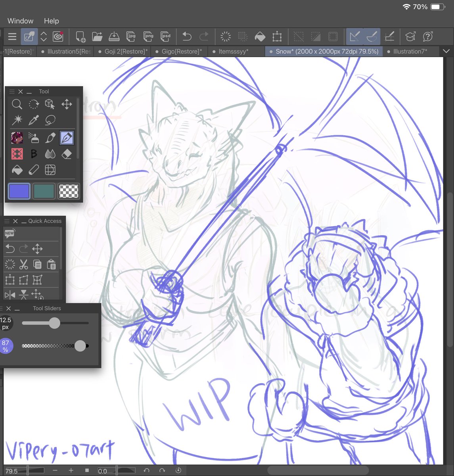The image size is (454, 476).
Task: Select the Blend droplets tool
Action: [x=50, y=154]
